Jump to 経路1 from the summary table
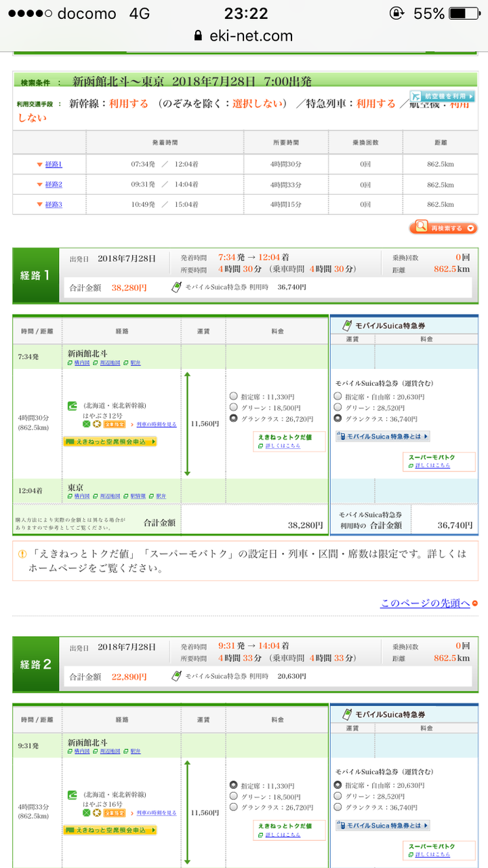Screen dimensions: 488x868 pyautogui.click(x=54, y=164)
